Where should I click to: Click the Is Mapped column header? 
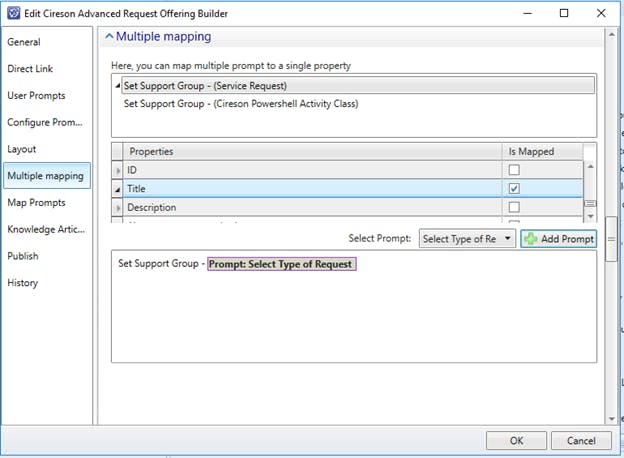(x=543, y=152)
